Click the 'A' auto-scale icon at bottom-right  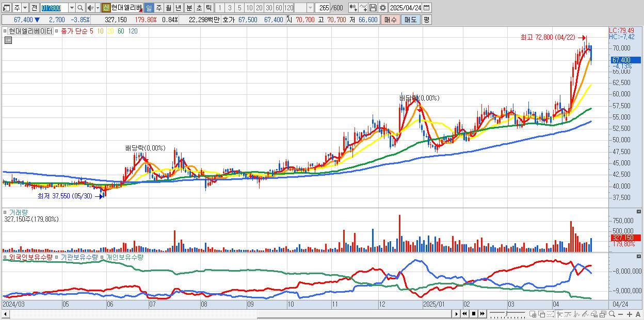[x=638, y=314]
